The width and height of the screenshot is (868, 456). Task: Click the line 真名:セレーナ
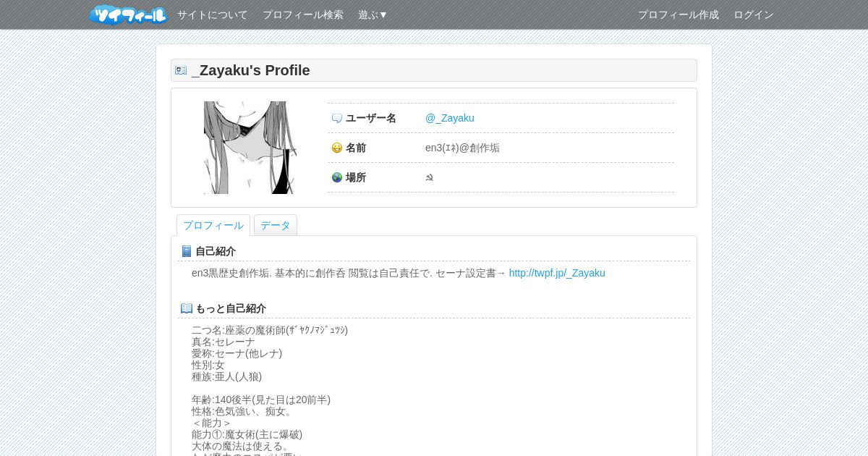click(x=224, y=342)
